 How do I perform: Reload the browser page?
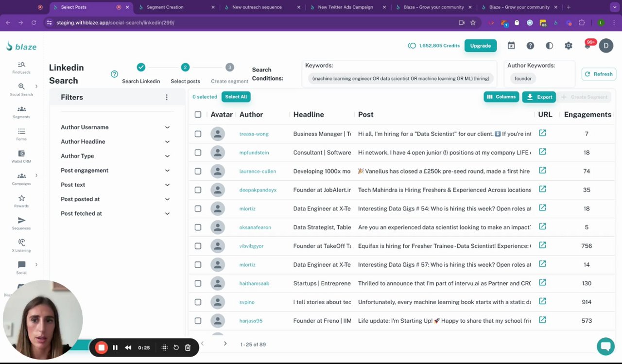point(34,23)
